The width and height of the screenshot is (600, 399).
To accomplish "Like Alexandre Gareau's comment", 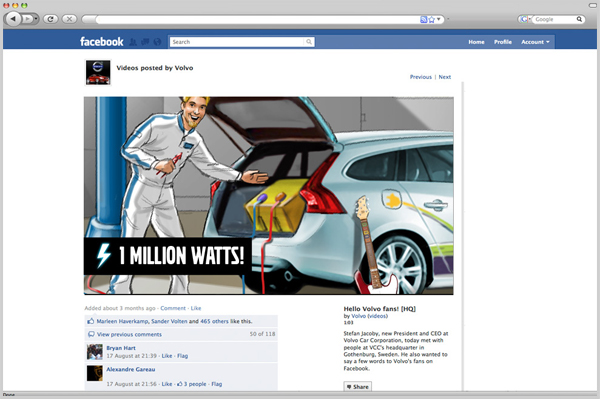I will (167, 384).
